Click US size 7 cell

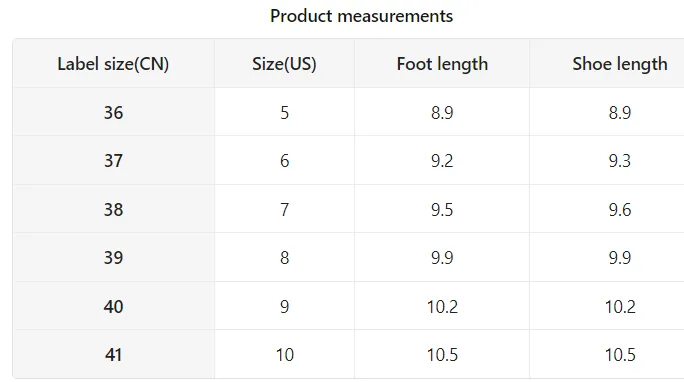(x=284, y=209)
